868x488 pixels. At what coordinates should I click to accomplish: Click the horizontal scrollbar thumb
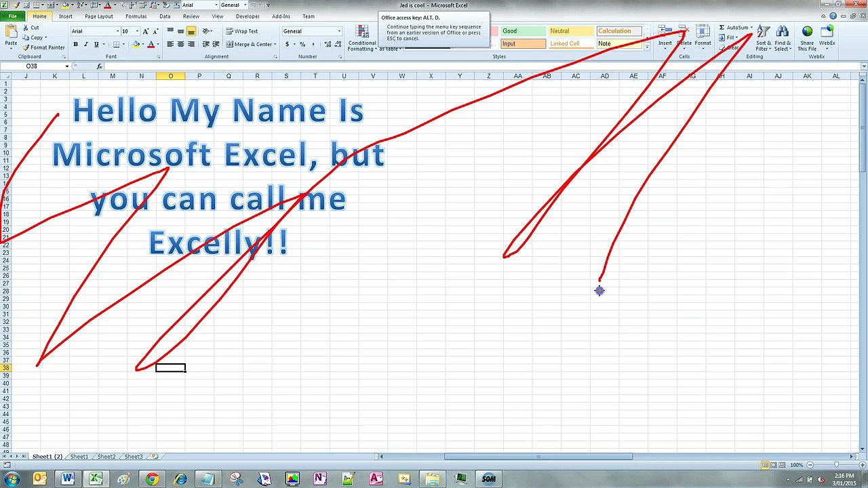(538, 457)
